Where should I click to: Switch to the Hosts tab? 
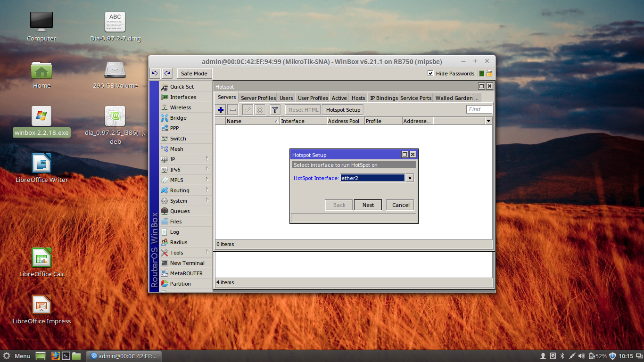(x=358, y=98)
